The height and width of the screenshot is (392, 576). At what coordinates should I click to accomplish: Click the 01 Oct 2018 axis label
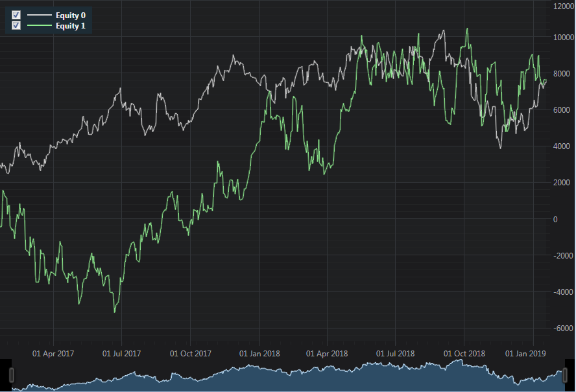tap(464, 354)
